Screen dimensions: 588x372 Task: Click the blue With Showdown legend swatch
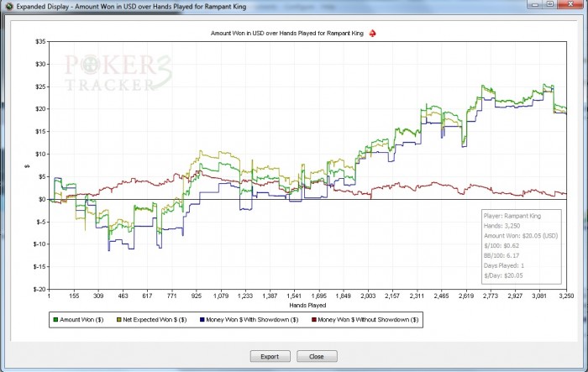[202, 320]
